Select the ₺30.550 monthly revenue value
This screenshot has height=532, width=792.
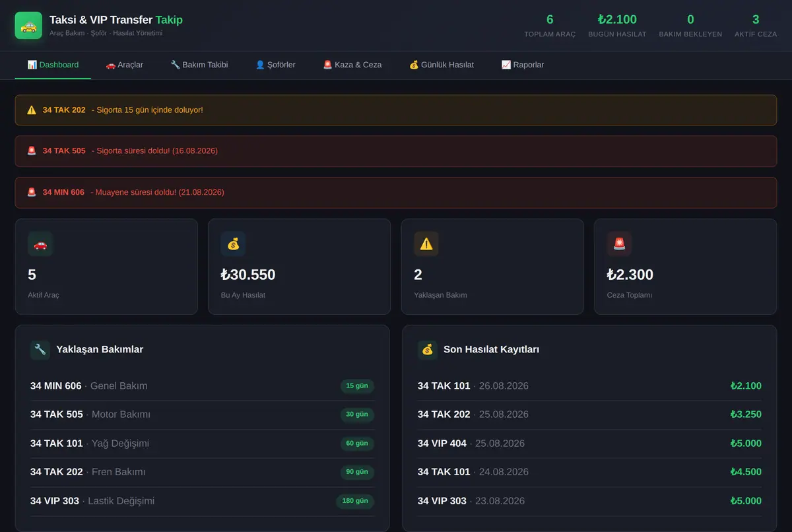coord(248,275)
